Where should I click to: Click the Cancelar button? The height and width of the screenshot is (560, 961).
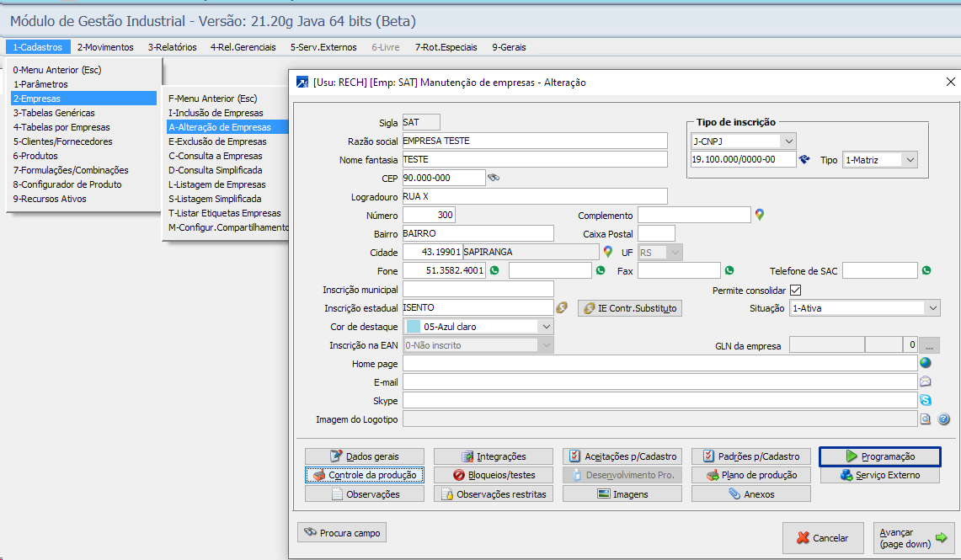tap(821, 538)
